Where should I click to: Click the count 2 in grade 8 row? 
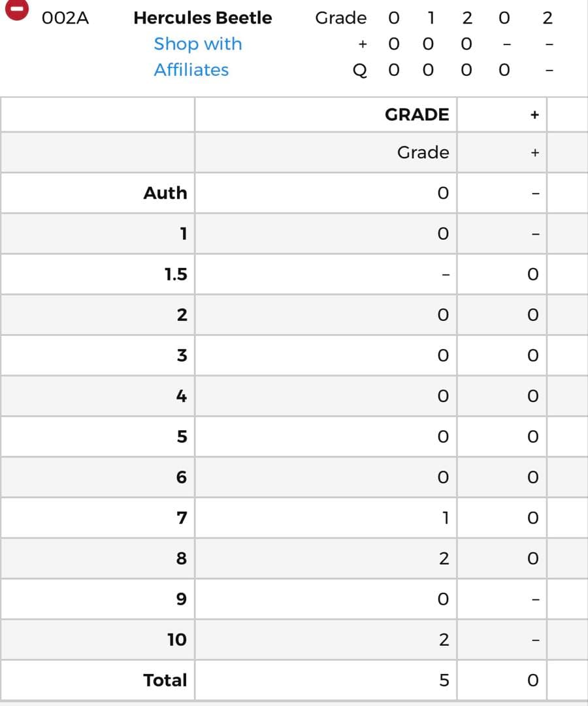pyautogui.click(x=444, y=558)
